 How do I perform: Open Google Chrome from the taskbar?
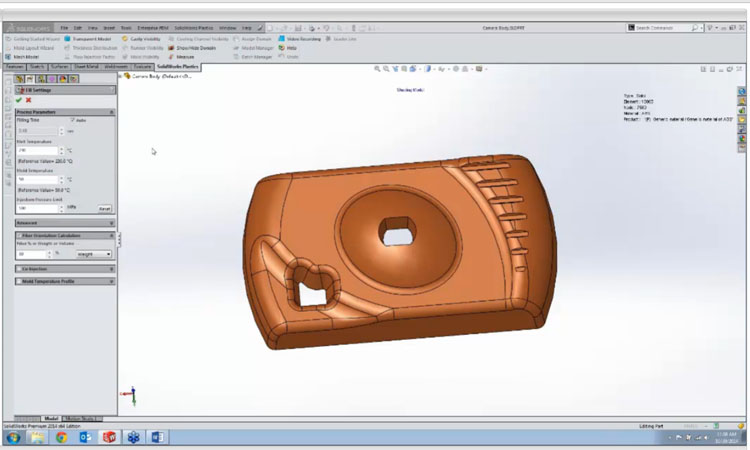click(x=61, y=437)
